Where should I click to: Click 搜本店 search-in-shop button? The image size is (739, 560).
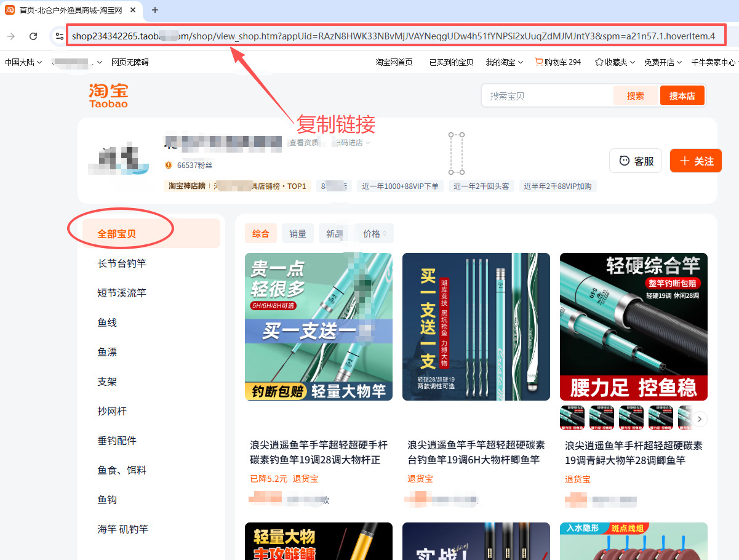[x=682, y=96]
